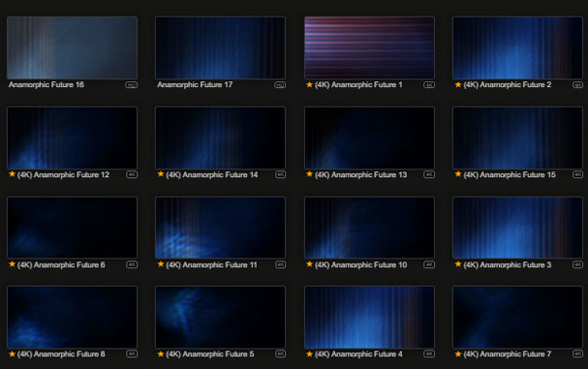Viewport: 588px width, 369px height.
Task: Click the "Anamorphic Future 17" label text
Action: pos(195,84)
